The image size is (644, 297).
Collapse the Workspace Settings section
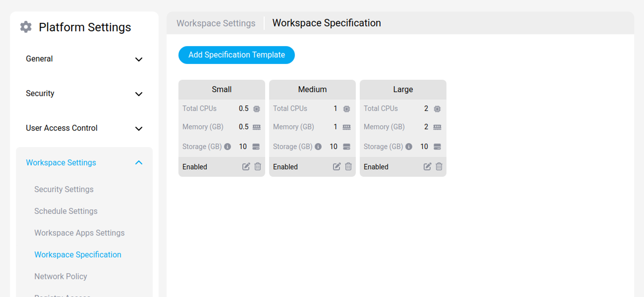pyautogui.click(x=139, y=163)
